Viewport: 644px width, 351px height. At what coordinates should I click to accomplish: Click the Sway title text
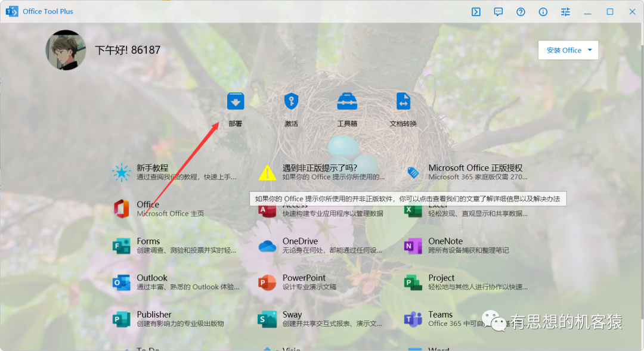pos(292,315)
